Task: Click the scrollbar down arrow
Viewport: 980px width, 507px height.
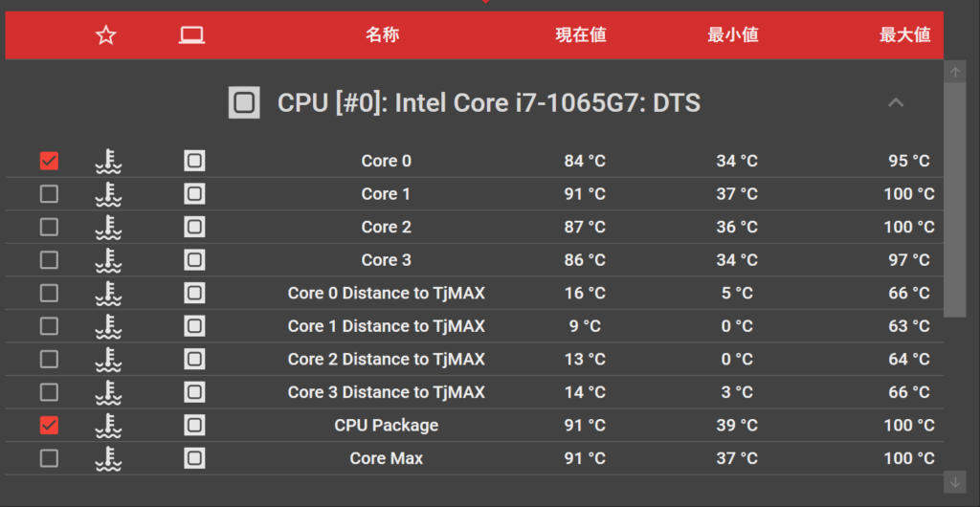Action: tap(955, 482)
